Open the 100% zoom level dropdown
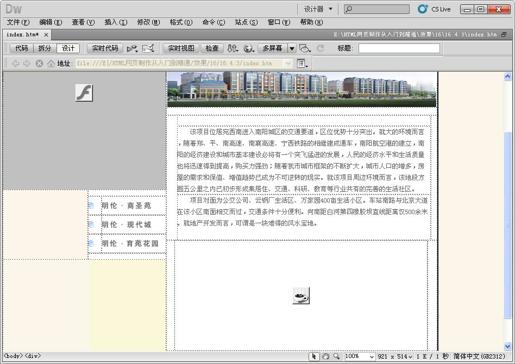This screenshot has width=515, height=364. coord(359,356)
